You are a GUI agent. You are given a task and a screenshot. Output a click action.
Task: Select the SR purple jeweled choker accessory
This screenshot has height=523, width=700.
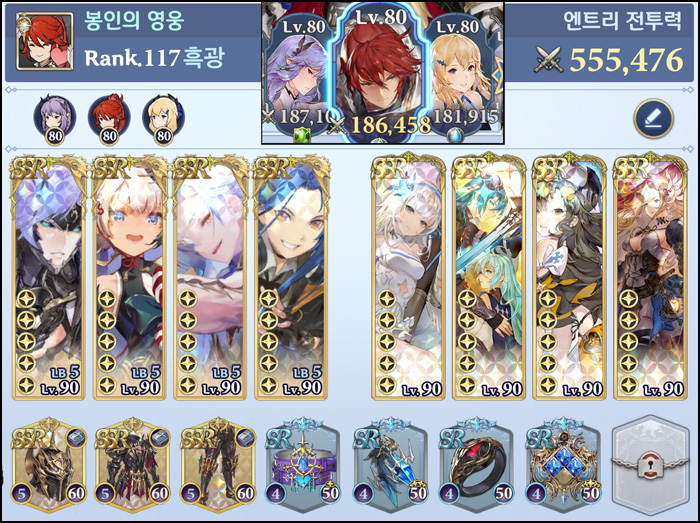click(x=303, y=466)
